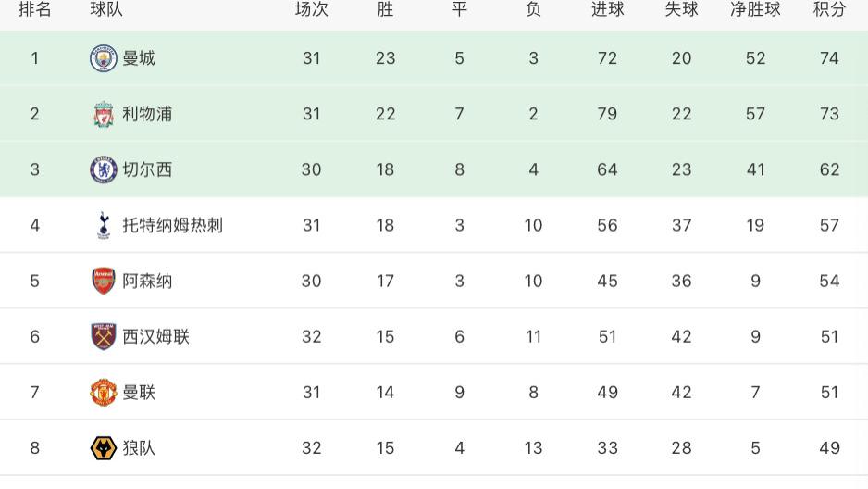
Task: Click the Manchester City club crest
Action: point(104,58)
